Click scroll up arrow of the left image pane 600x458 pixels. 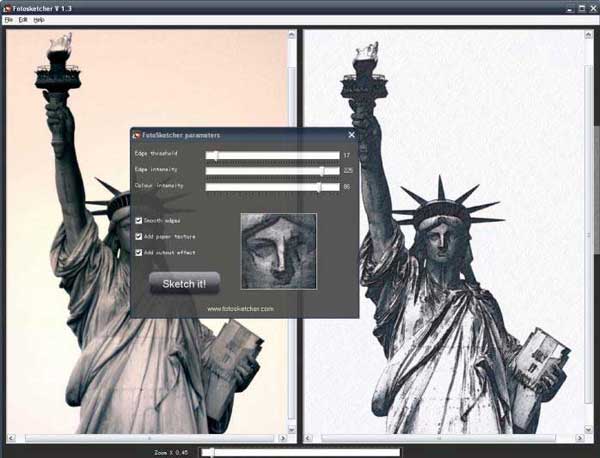[292, 35]
